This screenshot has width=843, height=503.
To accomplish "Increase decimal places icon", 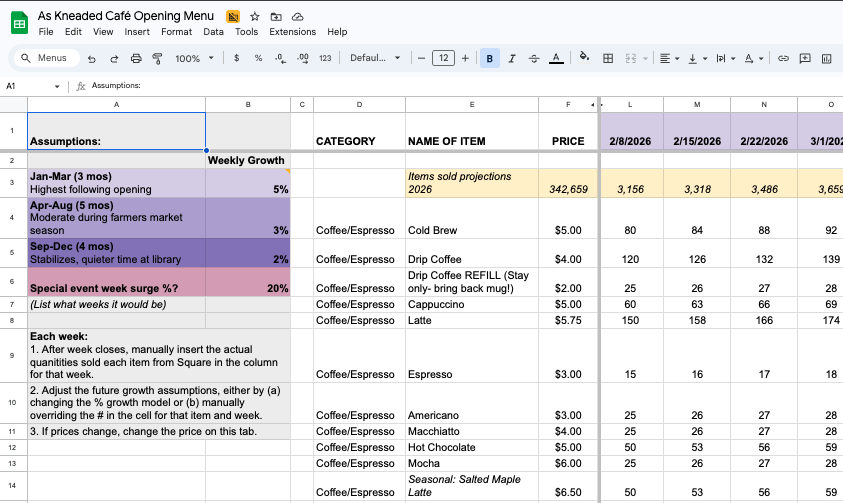I will (x=303, y=58).
